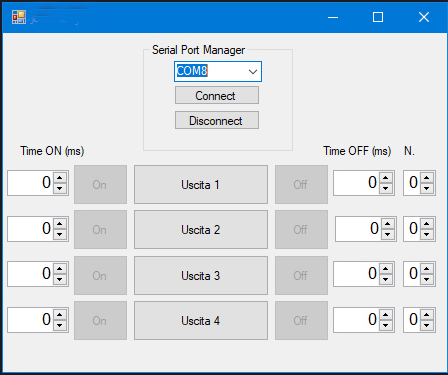Toggle the Uscita 3 output button
The image size is (448, 375).
click(x=201, y=275)
